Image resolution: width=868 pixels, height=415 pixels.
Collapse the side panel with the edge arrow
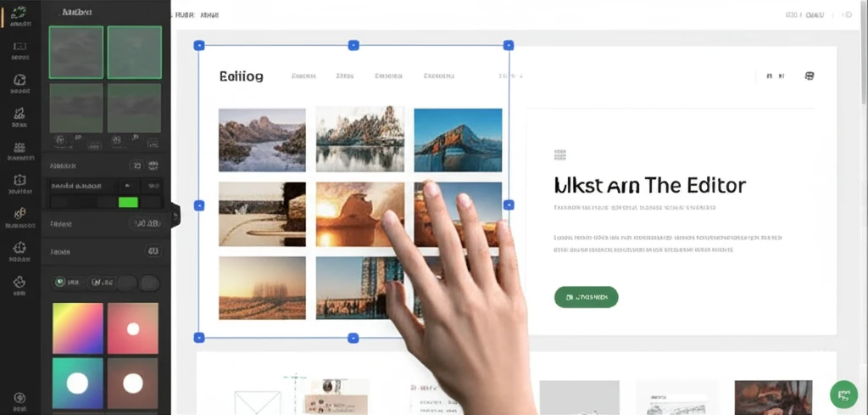[175, 216]
